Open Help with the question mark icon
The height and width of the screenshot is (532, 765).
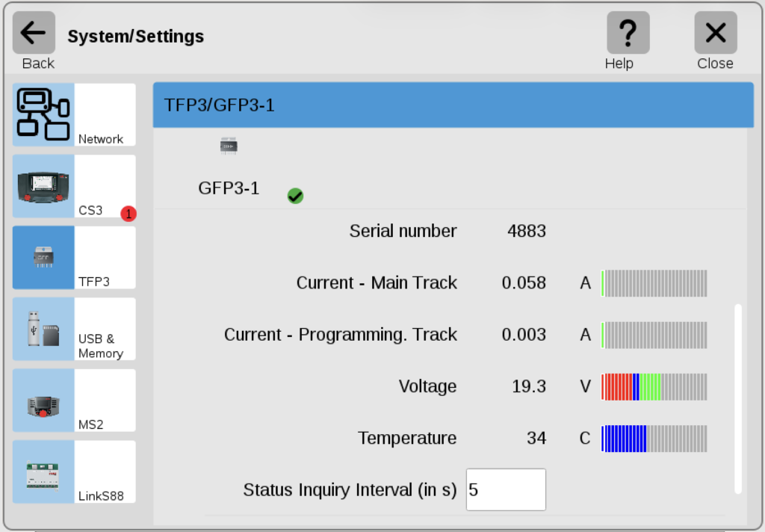(628, 34)
